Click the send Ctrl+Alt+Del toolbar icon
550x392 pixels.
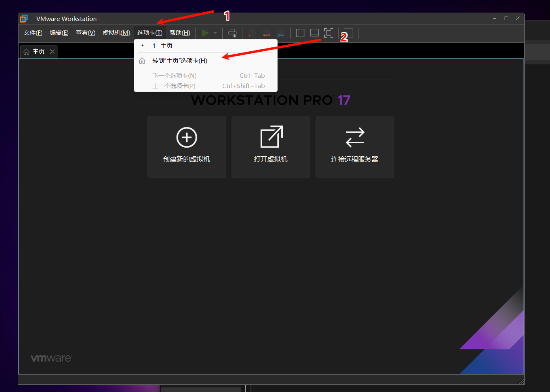(x=233, y=33)
